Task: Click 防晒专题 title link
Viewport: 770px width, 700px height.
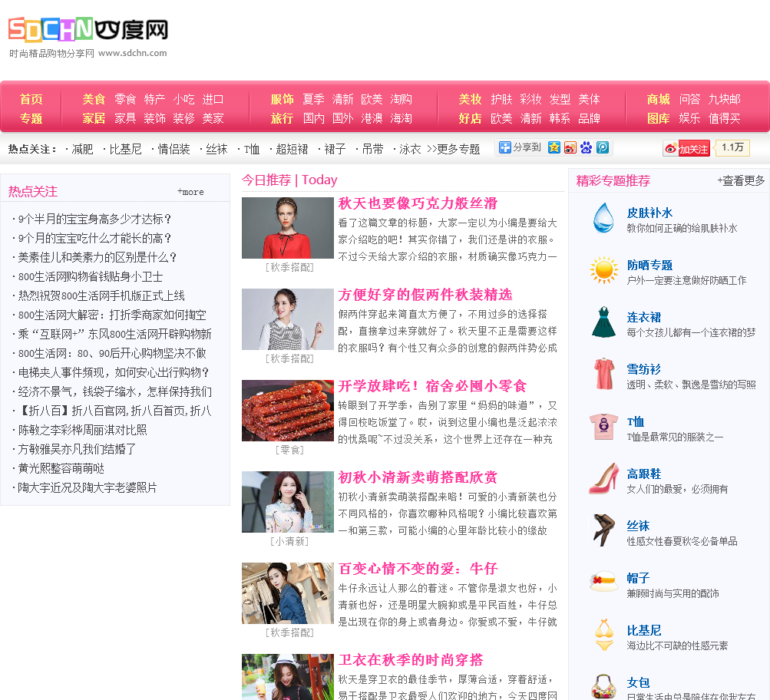Action: 649,265
